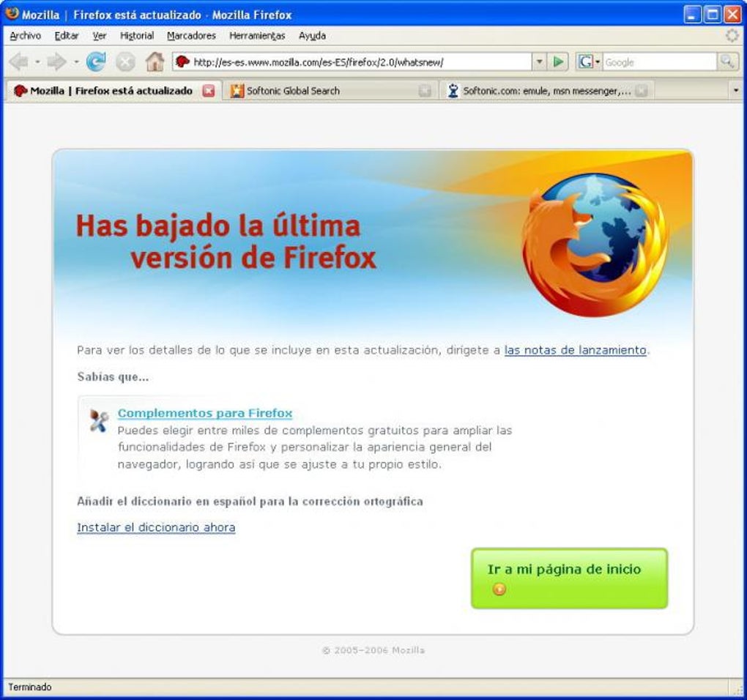Open the list all tabs dropdown
This screenshot has height=700, width=747.
point(735,91)
